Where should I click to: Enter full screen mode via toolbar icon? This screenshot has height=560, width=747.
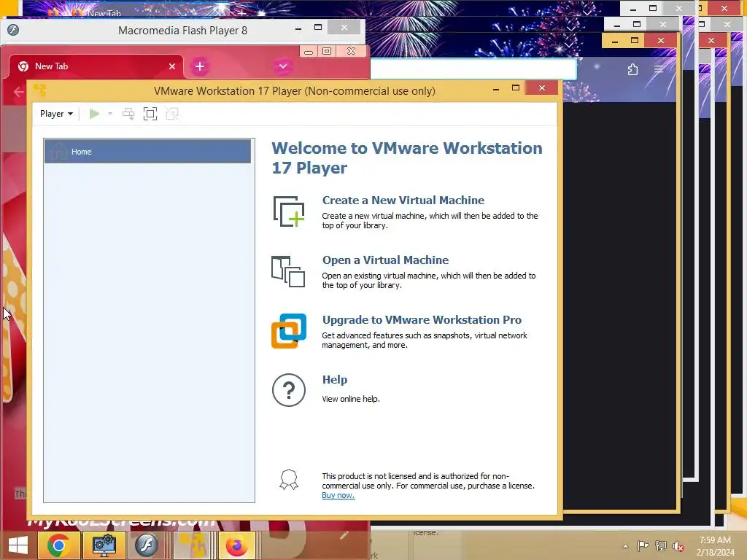[x=150, y=114]
